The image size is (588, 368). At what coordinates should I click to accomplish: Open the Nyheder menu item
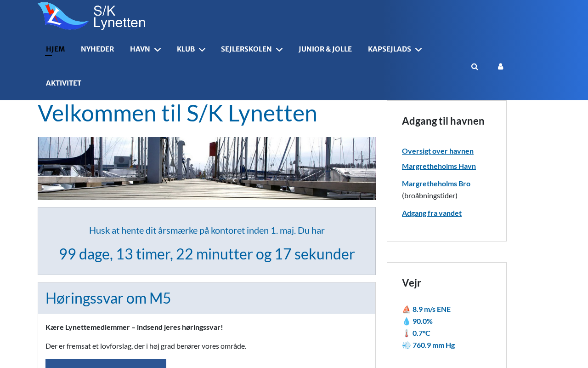97,49
